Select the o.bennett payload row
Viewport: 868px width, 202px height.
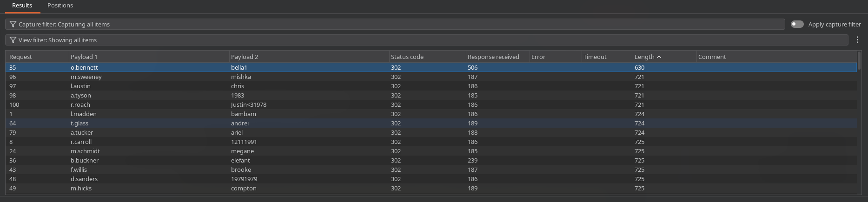pos(431,67)
